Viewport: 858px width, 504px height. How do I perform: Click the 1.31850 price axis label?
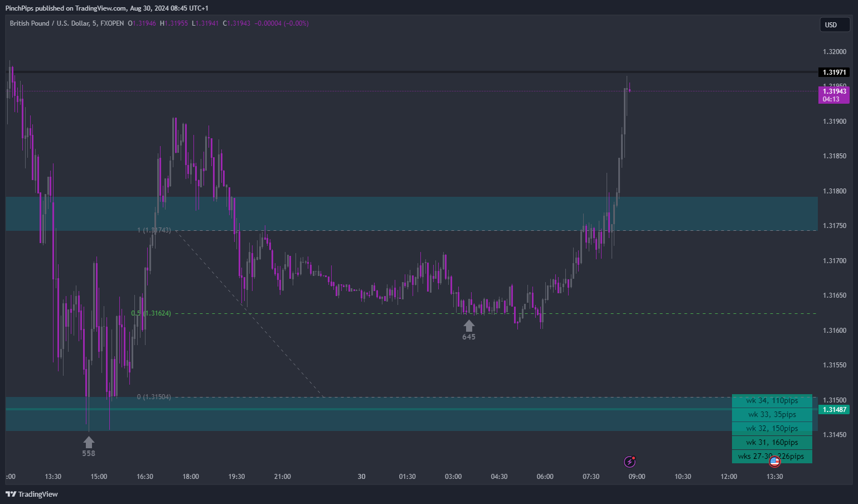coord(834,156)
